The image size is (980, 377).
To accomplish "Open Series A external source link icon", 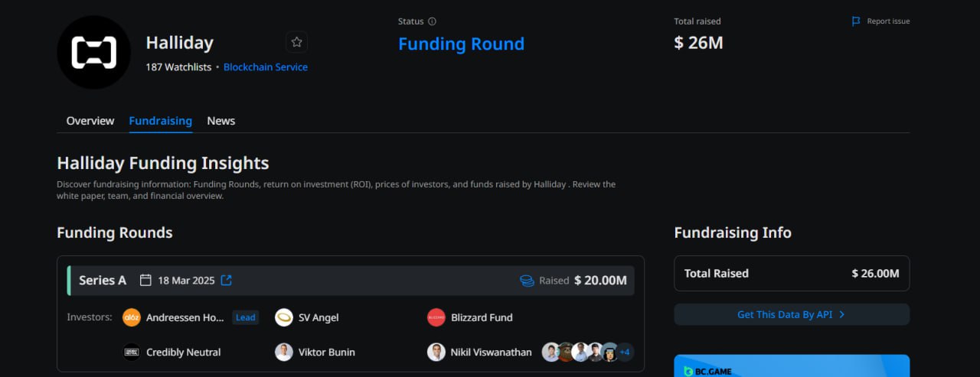I will [x=226, y=281].
